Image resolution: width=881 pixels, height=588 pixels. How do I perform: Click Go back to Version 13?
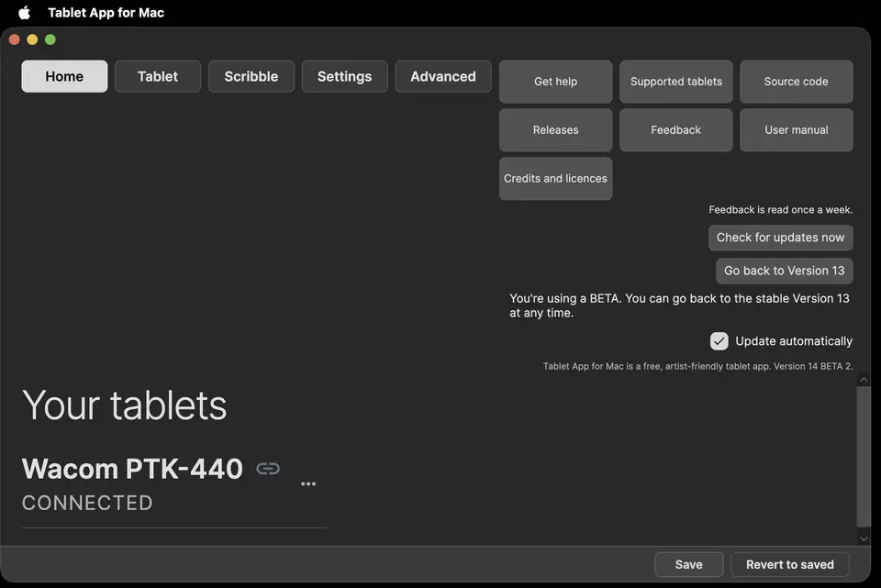tap(785, 271)
